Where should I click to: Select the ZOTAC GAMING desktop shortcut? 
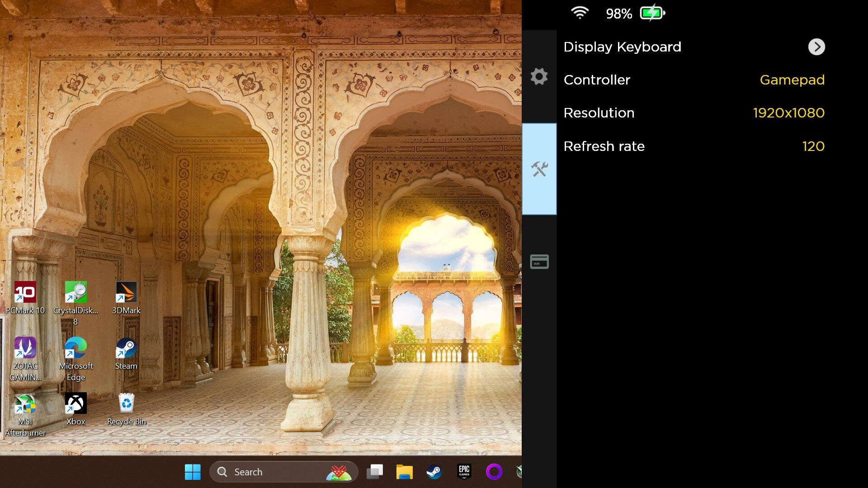(25, 359)
